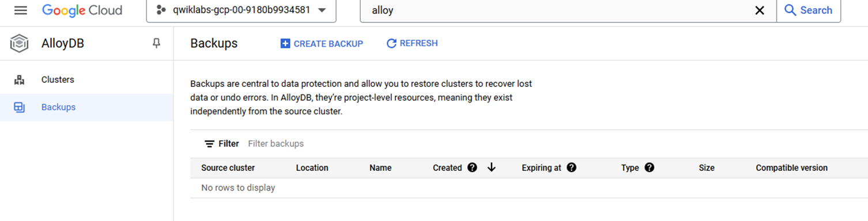The width and height of the screenshot is (868, 221).
Task: Open help tooltip next to Created column
Action: click(472, 167)
